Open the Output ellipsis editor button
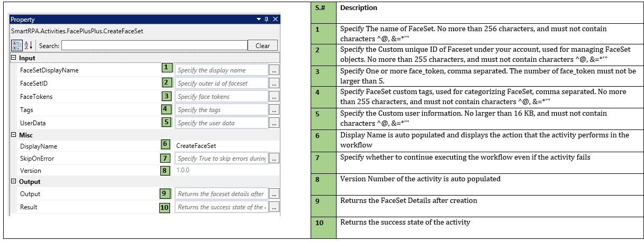Image resolution: width=644 pixels, height=241 pixels. coord(274,194)
